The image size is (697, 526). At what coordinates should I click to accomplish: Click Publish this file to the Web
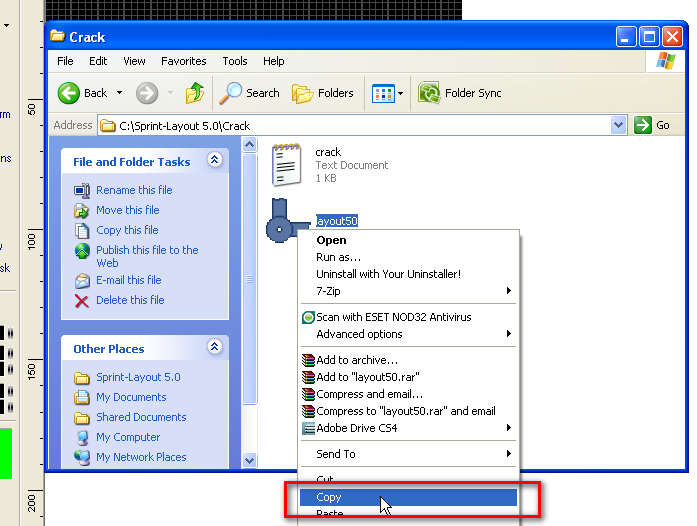click(147, 256)
